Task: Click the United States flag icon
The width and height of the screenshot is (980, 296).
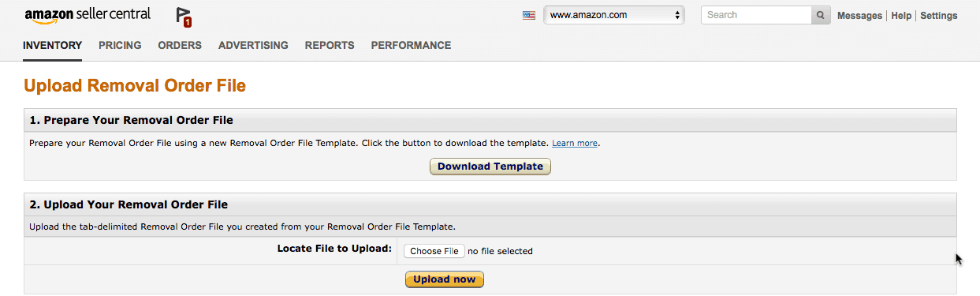Action: tap(529, 15)
